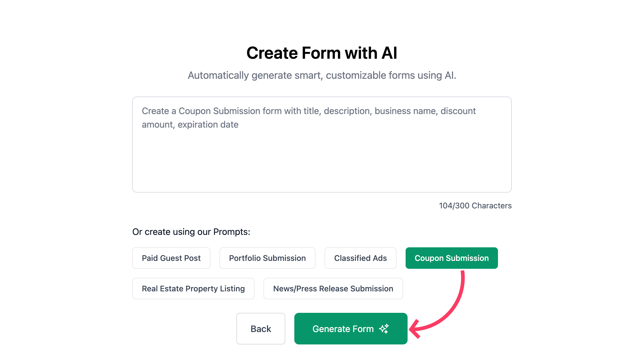Select the News/Press Release Submission prompt
This screenshot has height=358, width=644.
point(333,288)
